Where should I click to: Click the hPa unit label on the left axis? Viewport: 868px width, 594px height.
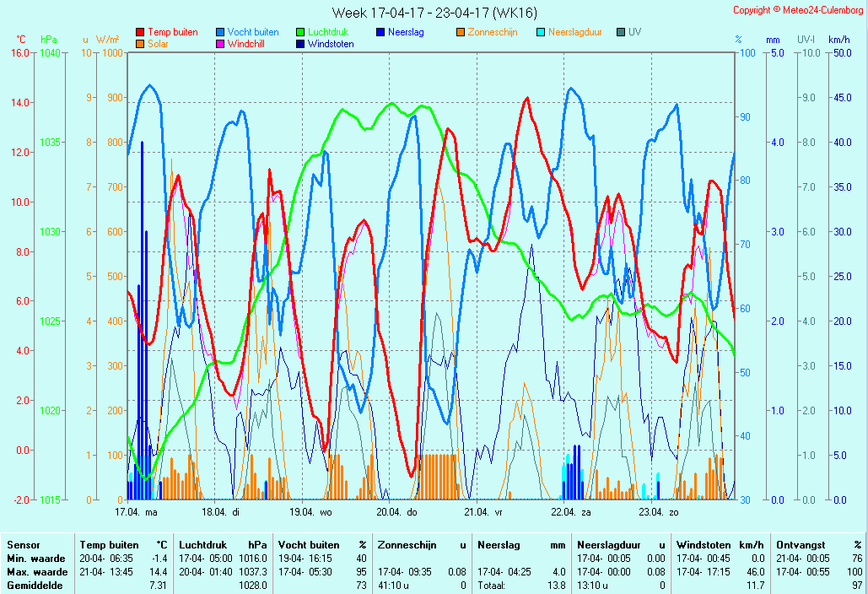pyautogui.click(x=49, y=40)
